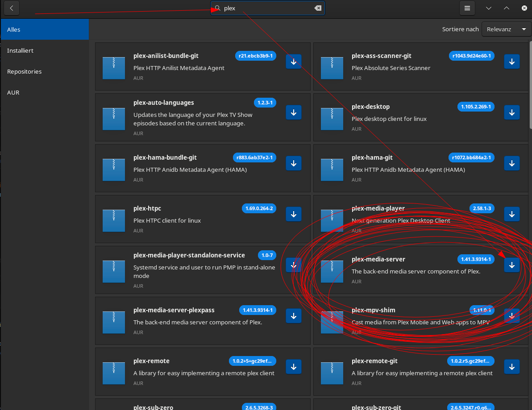Screen dimensions: 532x410
Task: Click version badge 1.0-7
Action: click(267, 255)
